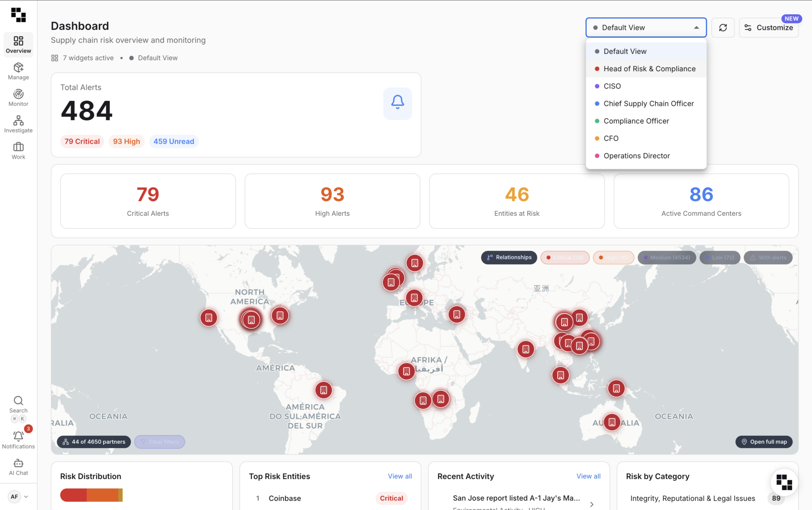Toggle the High (15) map filter
812x510 pixels.
[x=613, y=257]
